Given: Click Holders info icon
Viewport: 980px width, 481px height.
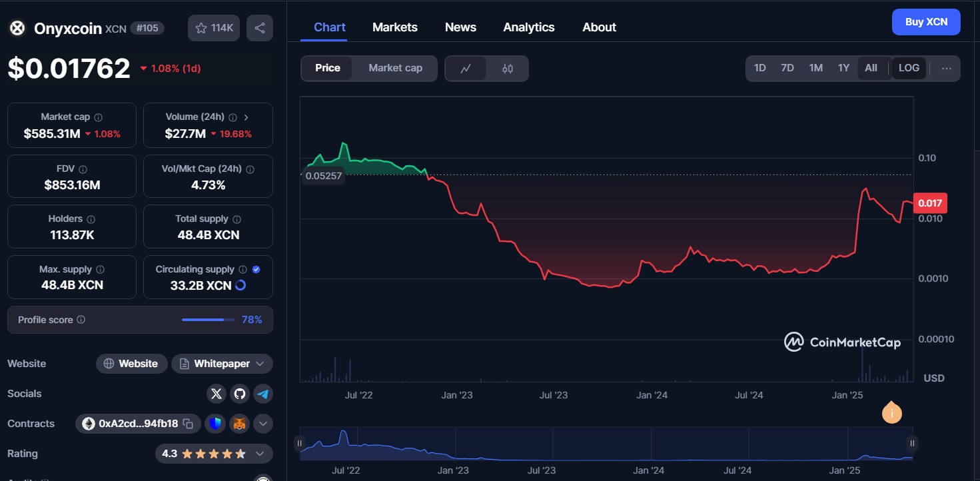Looking at the screenshot, I should tap(91, 219).
